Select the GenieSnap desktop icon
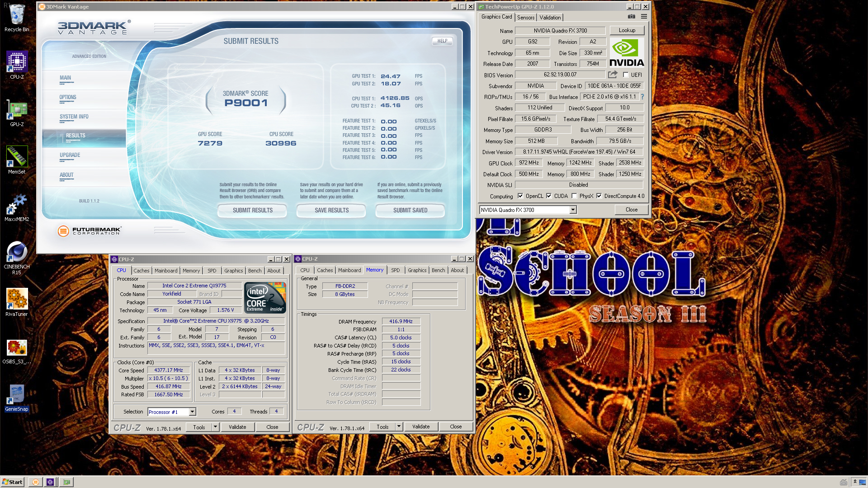 point(17,399)
